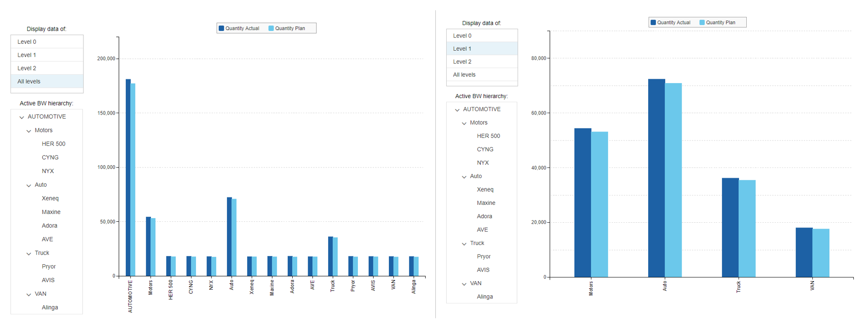
Task: Select HER 500 in left hierarchy tree
Action: click(53, 144)
